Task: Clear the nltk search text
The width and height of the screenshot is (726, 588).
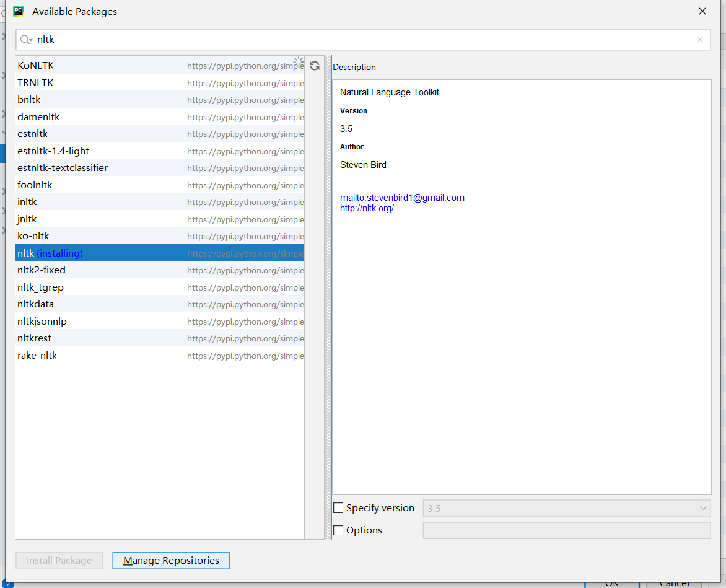Action: point(700,40)
